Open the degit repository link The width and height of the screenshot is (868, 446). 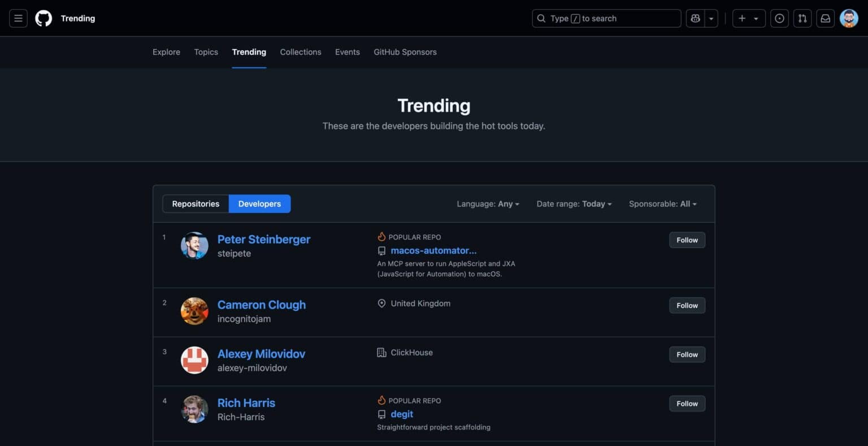(x=402, y=414)
